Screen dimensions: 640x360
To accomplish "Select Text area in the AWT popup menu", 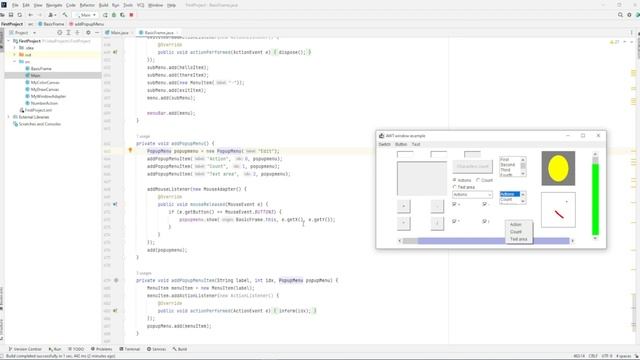I will click(518, 239).
